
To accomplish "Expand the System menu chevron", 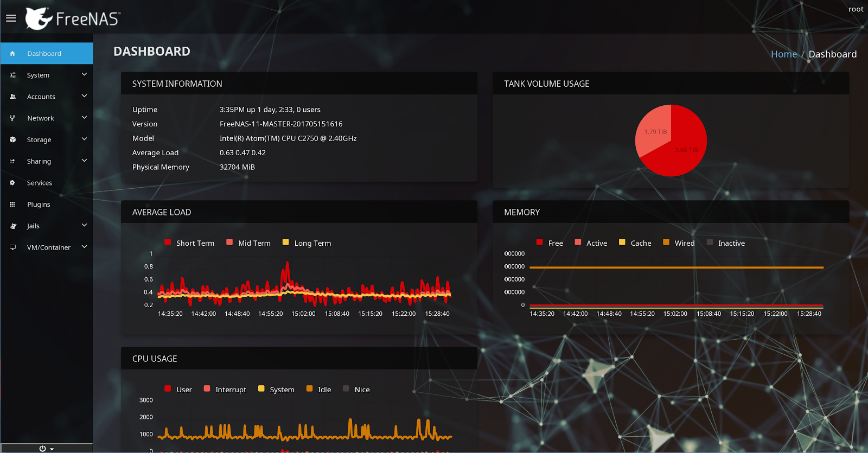I will 84,74.
